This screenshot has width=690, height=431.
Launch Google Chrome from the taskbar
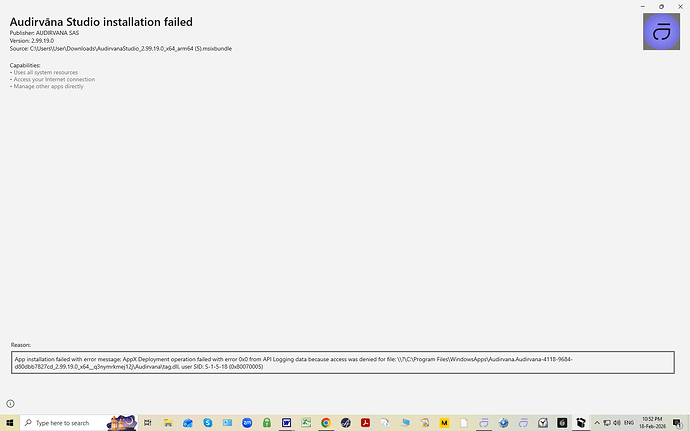tap(326, 423)
